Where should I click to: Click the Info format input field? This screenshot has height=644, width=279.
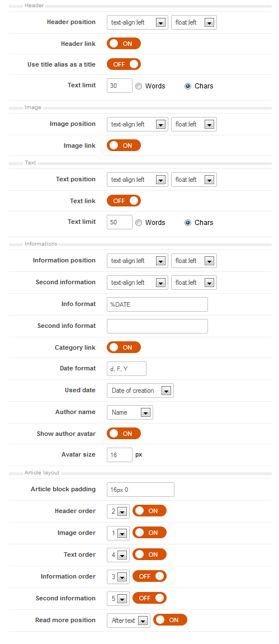coord(157,304)
